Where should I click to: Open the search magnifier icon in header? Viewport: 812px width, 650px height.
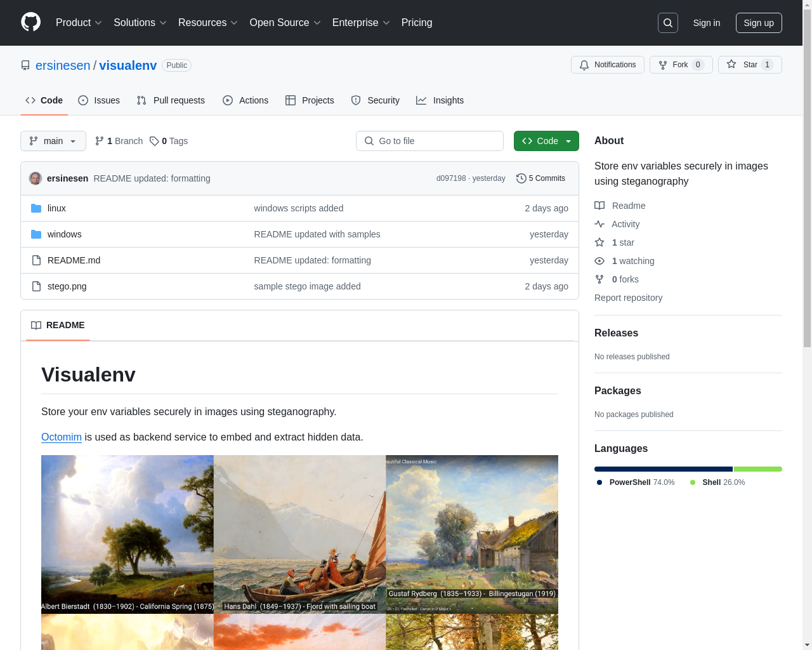click(x=668, y=23)
